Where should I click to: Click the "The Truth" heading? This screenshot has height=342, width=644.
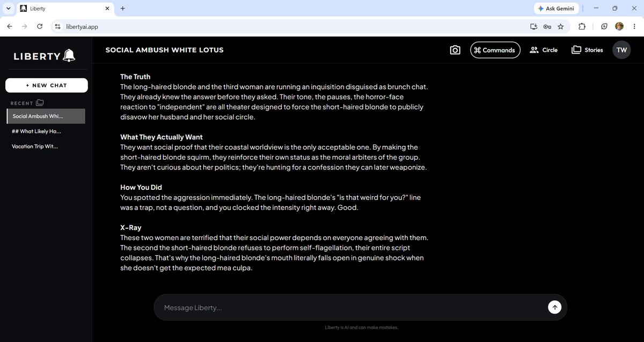click(x=135, y=77)
